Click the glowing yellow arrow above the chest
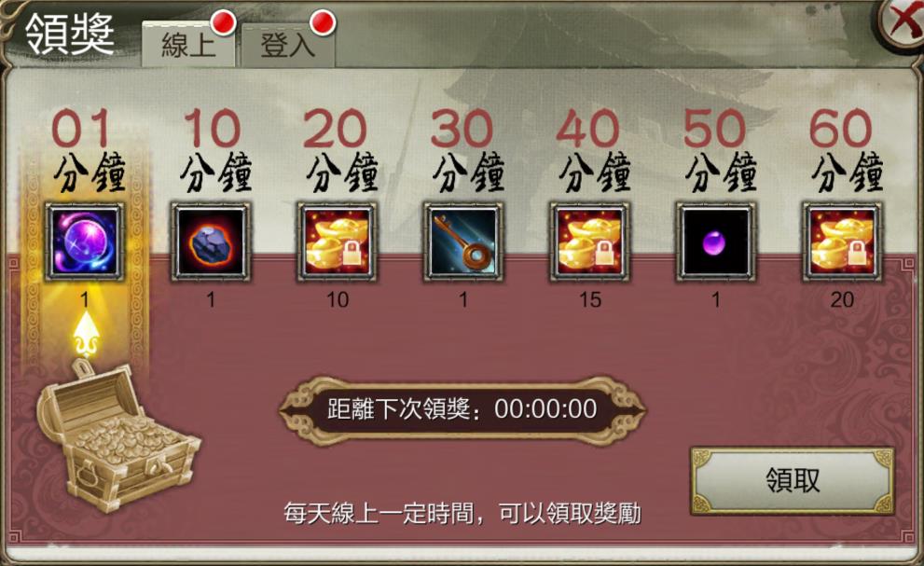Image resolution: width=924 pixels, height=566 pixels. click(86, 335)
